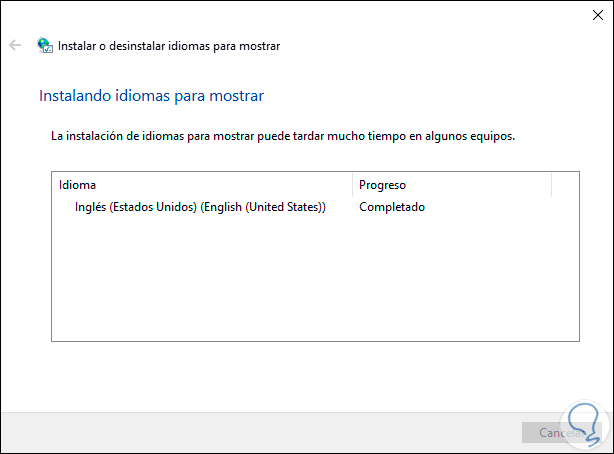The width and height of the screenshot is (614, 454).
Task: Click the installation time description text
Action: (x=282, y=135)
